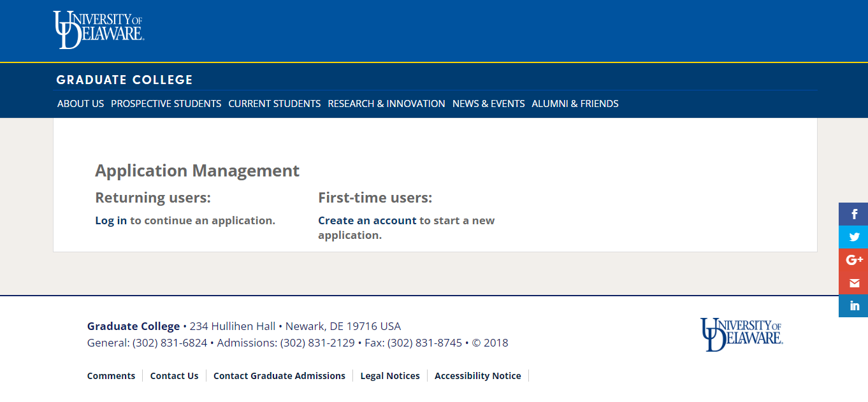This screenshot has height=402, width=868.
Task: Open the CURRENT STUDENTS menu
Action: click(x=274, y=103)
